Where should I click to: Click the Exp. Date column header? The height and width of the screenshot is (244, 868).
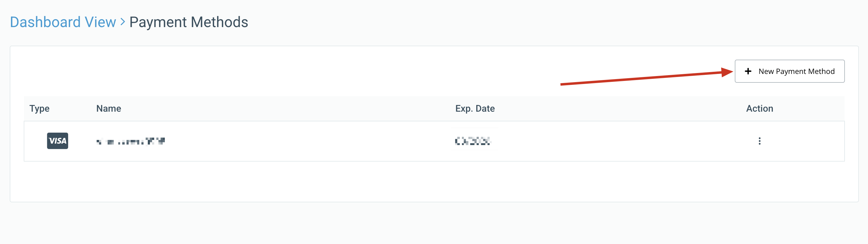click(x=475, y=109)
